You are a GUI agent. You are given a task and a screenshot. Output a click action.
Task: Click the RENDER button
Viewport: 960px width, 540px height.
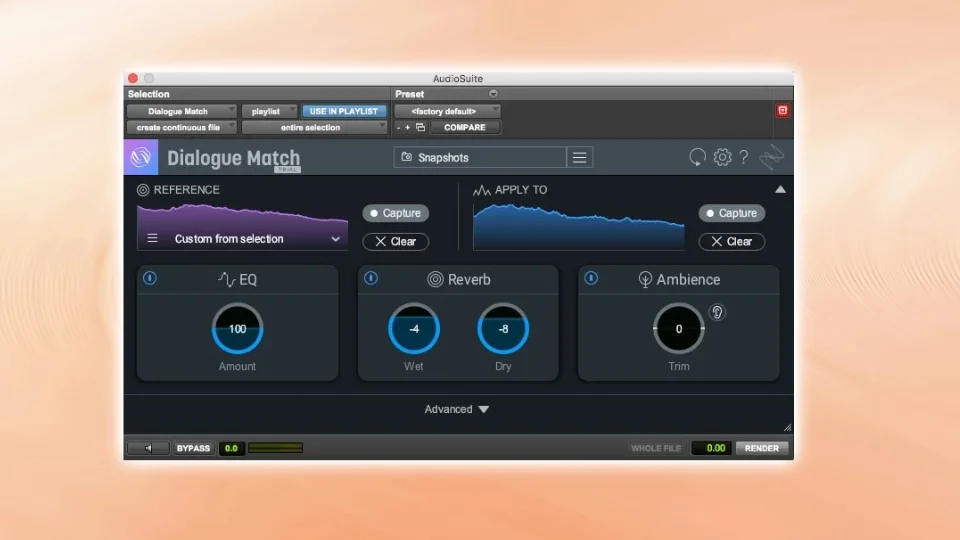[x=762, y=448]
